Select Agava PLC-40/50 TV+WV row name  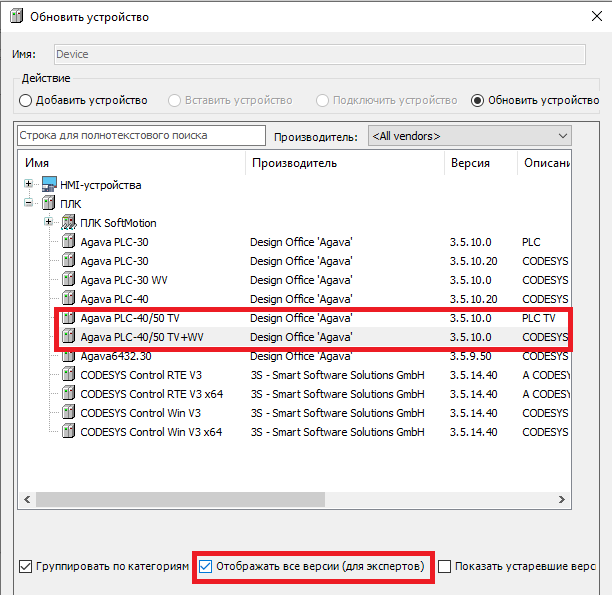point(142,337)
